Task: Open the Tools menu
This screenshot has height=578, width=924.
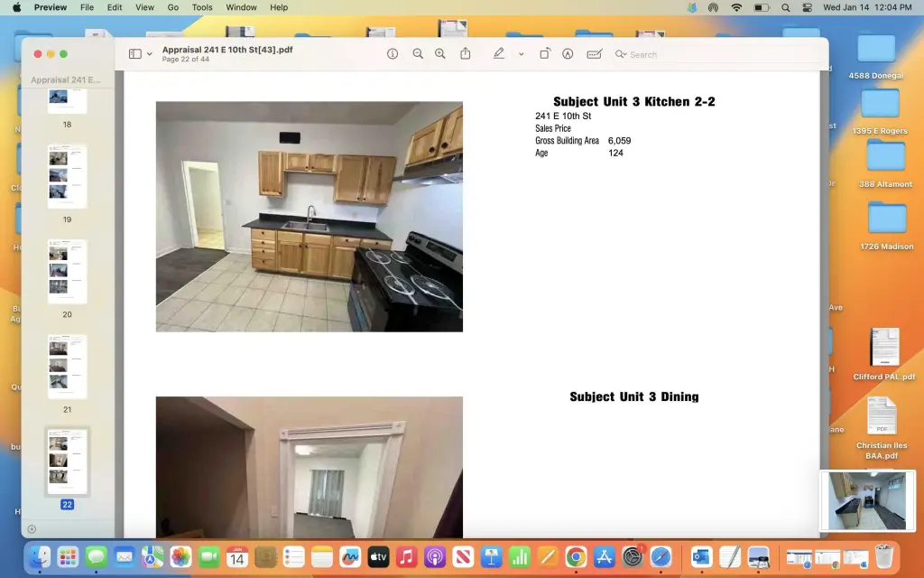Action: pyautogui.click(x=201, y=7)
